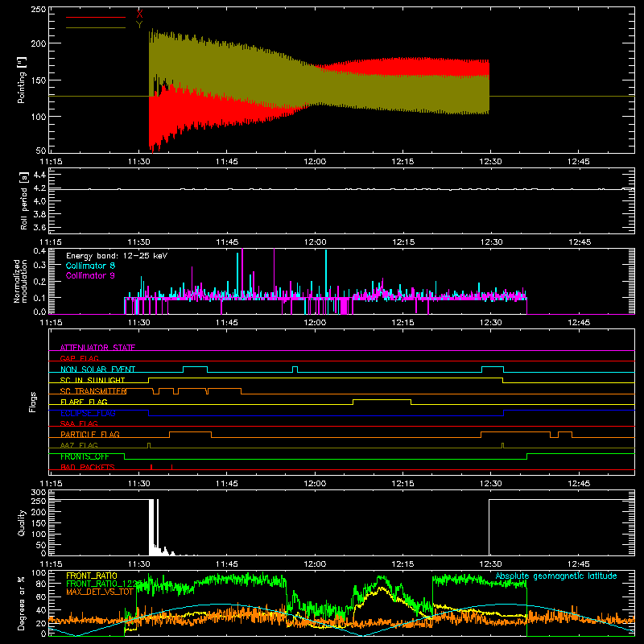The image size is (644, 644).
Task: Select the "Degrees or %" axis title
Action: [x=22, y=603]
